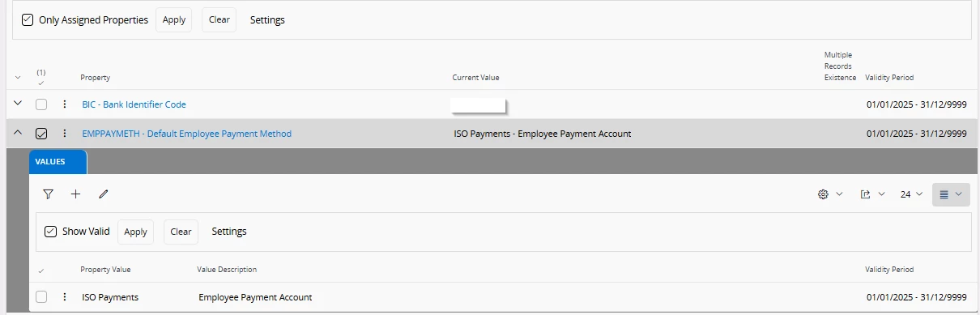
Task: Open three-dot menu for ISO Payments row
Action: [x=65, y=297]
